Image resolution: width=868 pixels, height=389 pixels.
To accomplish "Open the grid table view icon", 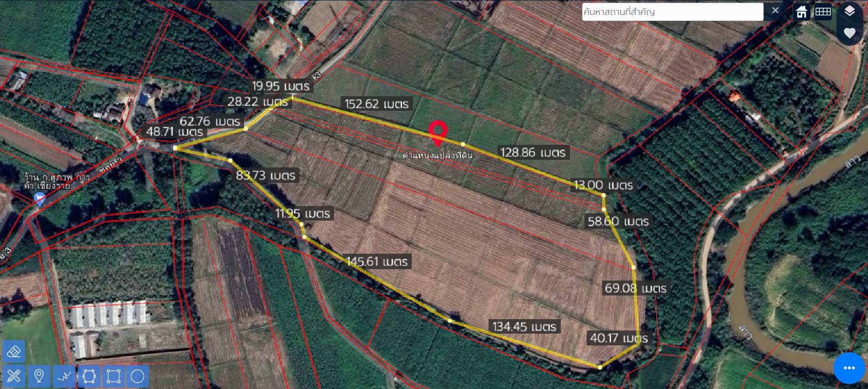I will [x=823, y=12].
